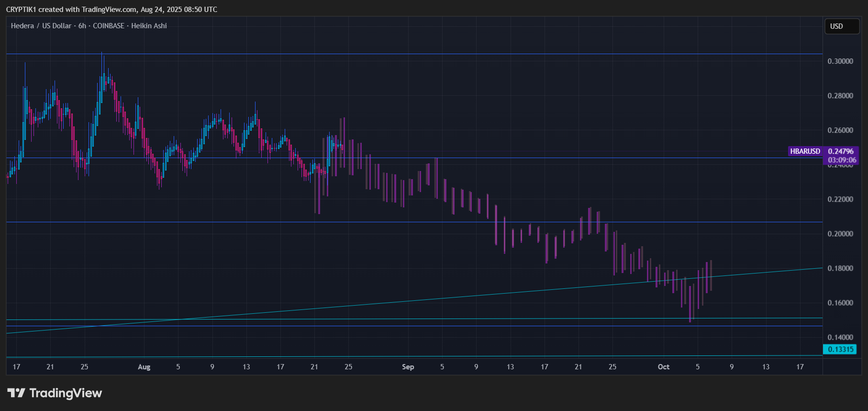Click the Heikin Ashi chart type label
Image resolution: width=868 pixels, height=411 pixels.
149,26
